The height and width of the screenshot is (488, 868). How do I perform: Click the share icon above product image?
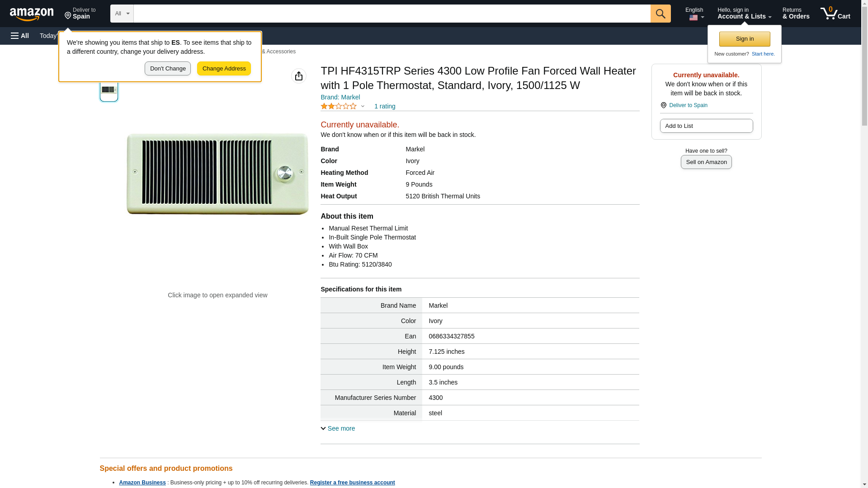[298, 76]
